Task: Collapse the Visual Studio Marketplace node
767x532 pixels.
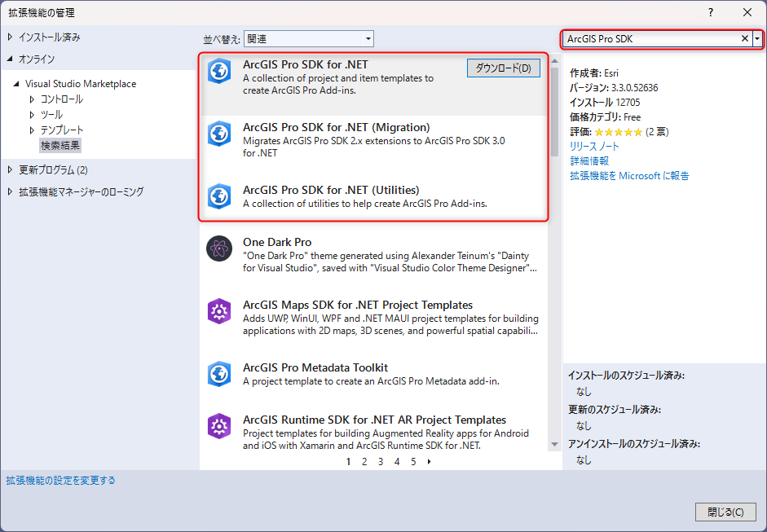Action: point(16,84)
